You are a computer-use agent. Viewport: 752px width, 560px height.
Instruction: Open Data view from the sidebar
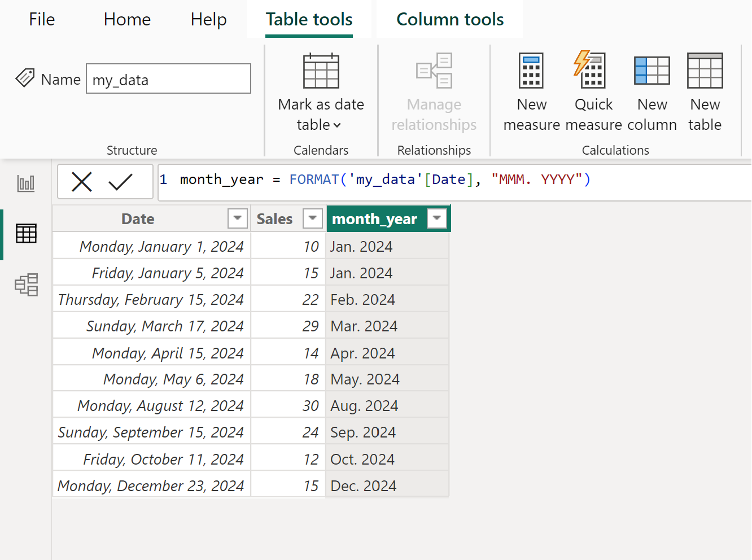tap(26, 233)
